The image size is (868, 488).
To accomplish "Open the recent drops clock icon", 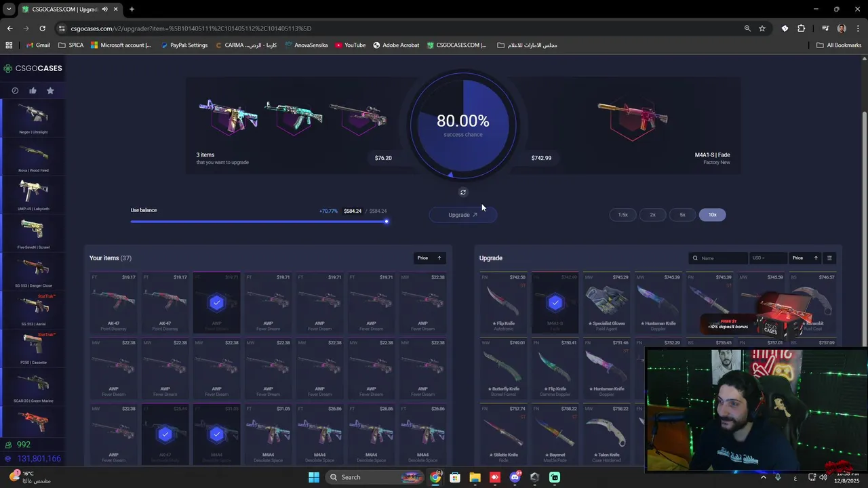I will pos(15,91).
